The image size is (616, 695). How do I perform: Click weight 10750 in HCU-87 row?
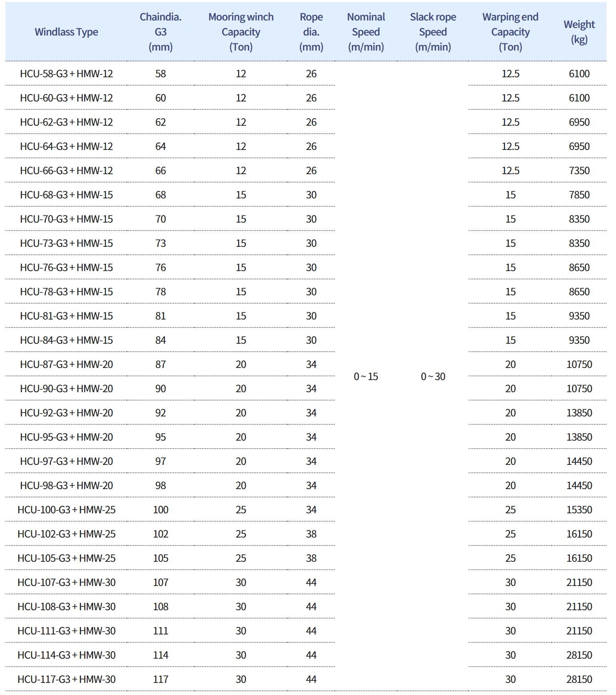pyautogui.click(x=579, y=365)
